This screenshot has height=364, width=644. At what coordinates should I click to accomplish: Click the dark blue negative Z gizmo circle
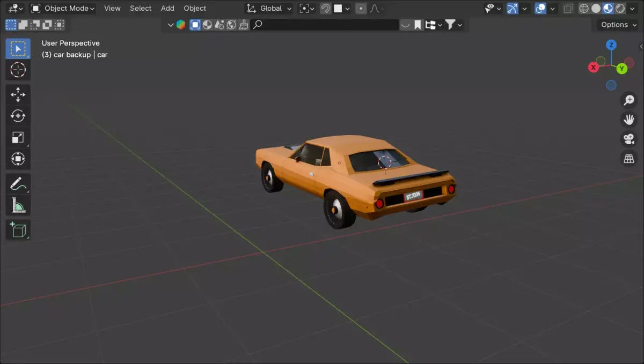pos(611,85)
